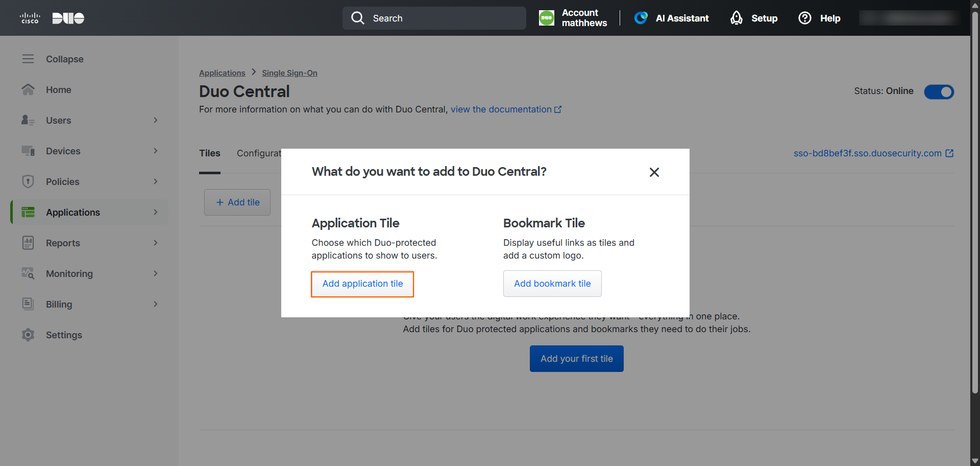Viewport: 980px width, 466px height.
Task: Click the Policies shield icon
Action: tap(28, 181)
